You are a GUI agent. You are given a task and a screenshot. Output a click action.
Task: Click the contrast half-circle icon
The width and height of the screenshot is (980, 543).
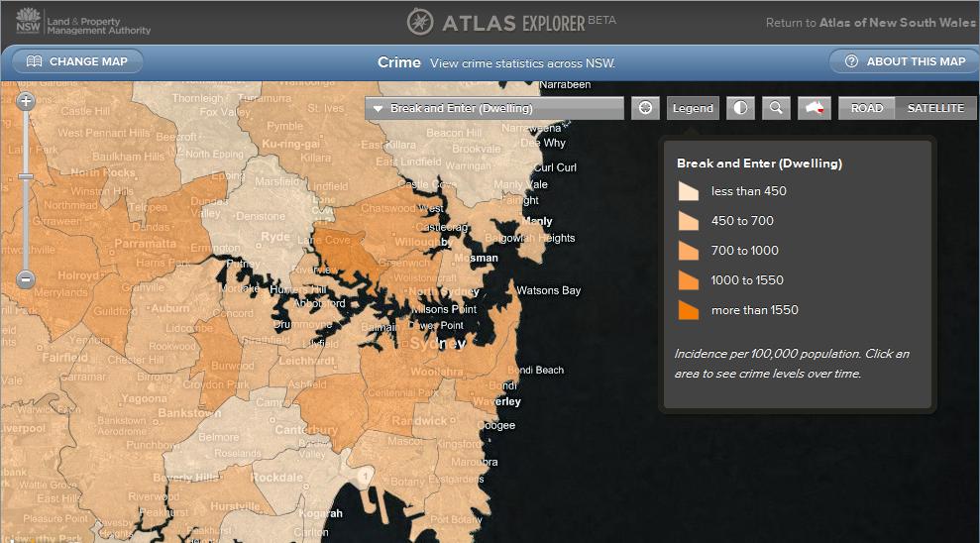pyautogui.click(x=740, y=108)
